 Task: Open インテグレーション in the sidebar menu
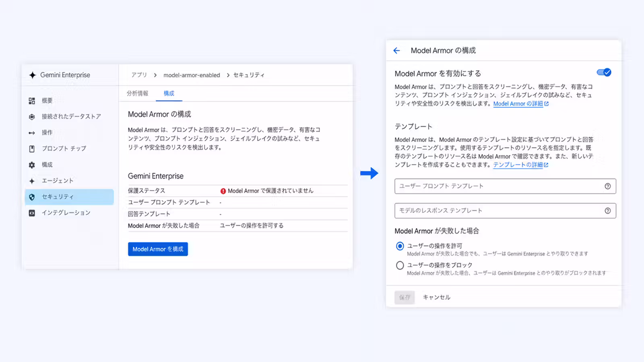tap(66, 213)
